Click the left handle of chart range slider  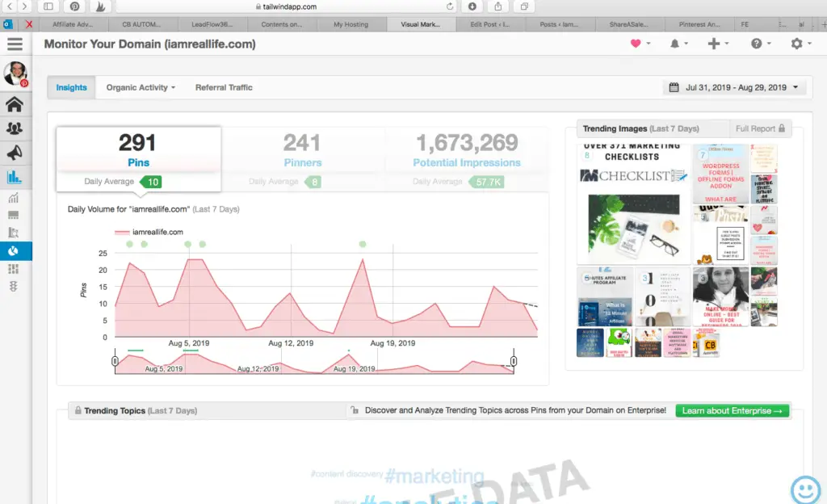pos(115,361)
